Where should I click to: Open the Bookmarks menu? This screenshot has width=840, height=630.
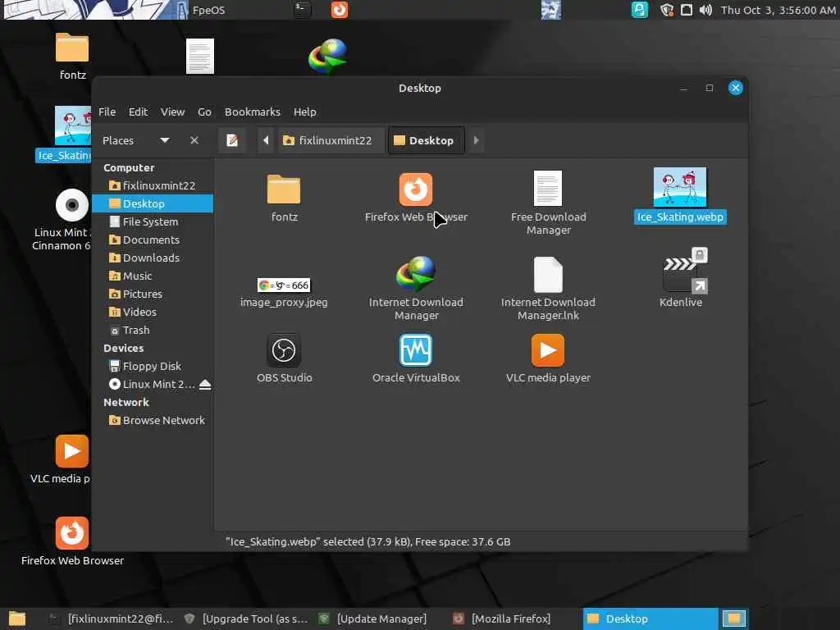(253, 112)
